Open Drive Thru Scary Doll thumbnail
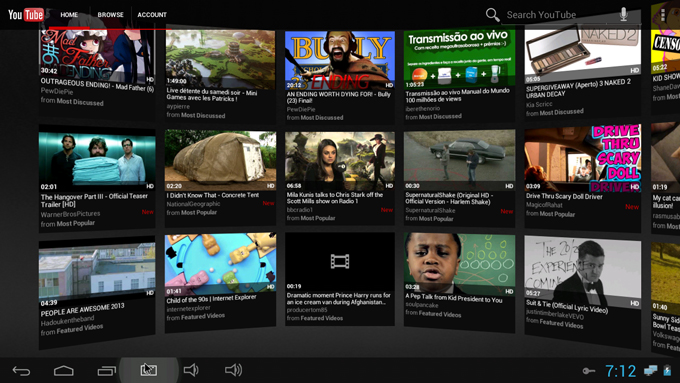Image resolution: width=680 pixels, height=383 pixels. click(x=583, y=159)
